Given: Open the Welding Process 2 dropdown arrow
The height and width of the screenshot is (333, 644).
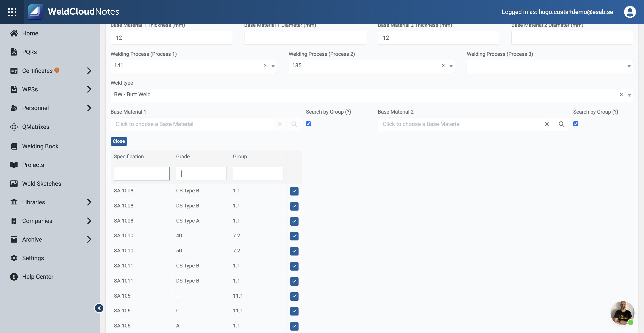Looking at the screenshot, I should pyautogui.click(x=451, y=66).
